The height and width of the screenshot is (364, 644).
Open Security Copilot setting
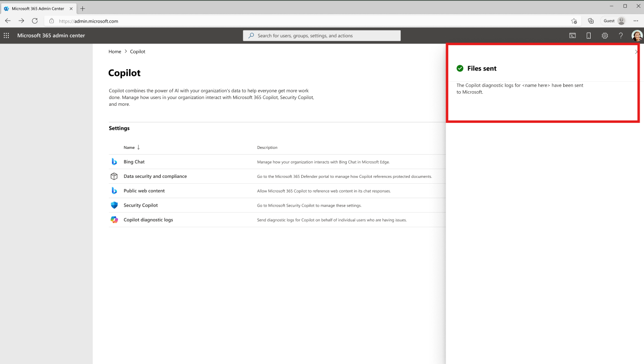click(x=141, y=205)
